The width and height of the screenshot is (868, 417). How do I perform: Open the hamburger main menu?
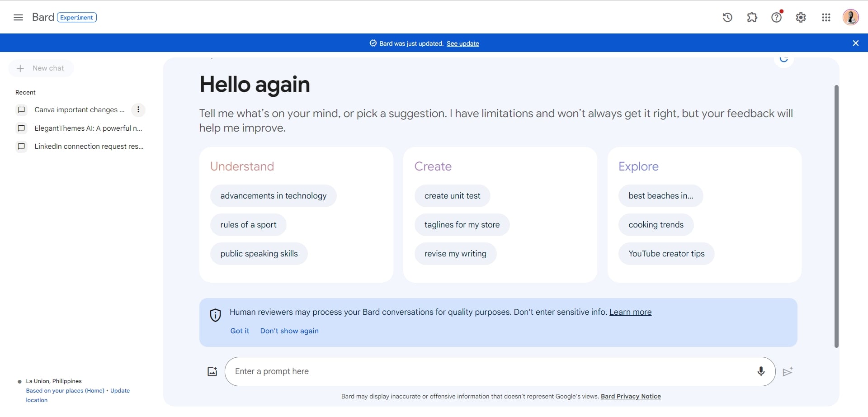tap(18, 18)
